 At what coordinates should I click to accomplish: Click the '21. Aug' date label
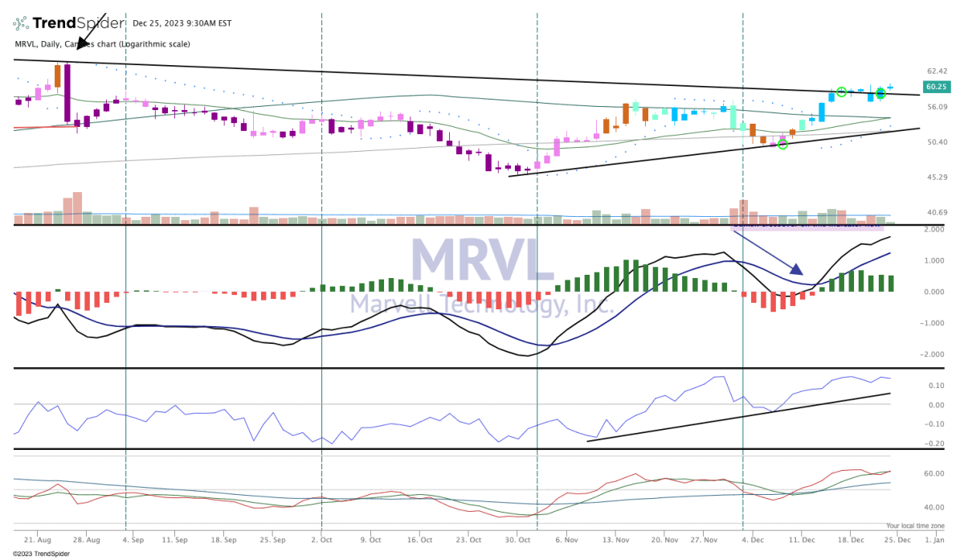click(x=38, y=541)
